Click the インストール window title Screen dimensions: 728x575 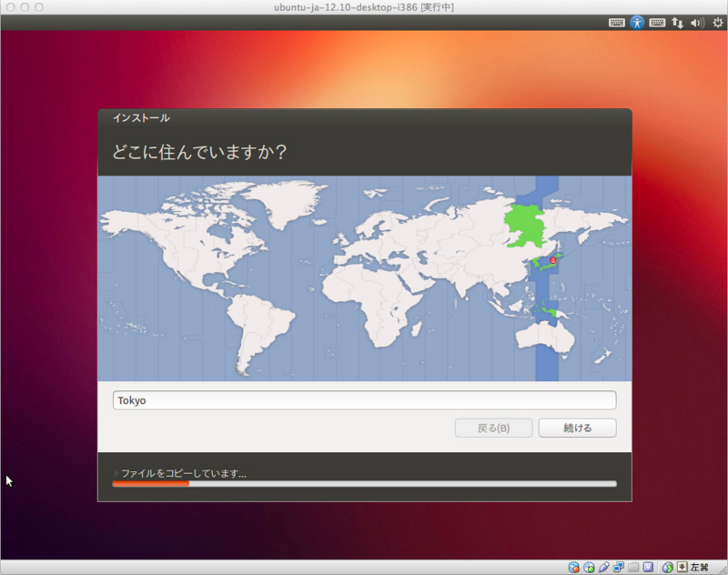click(141, 118)
